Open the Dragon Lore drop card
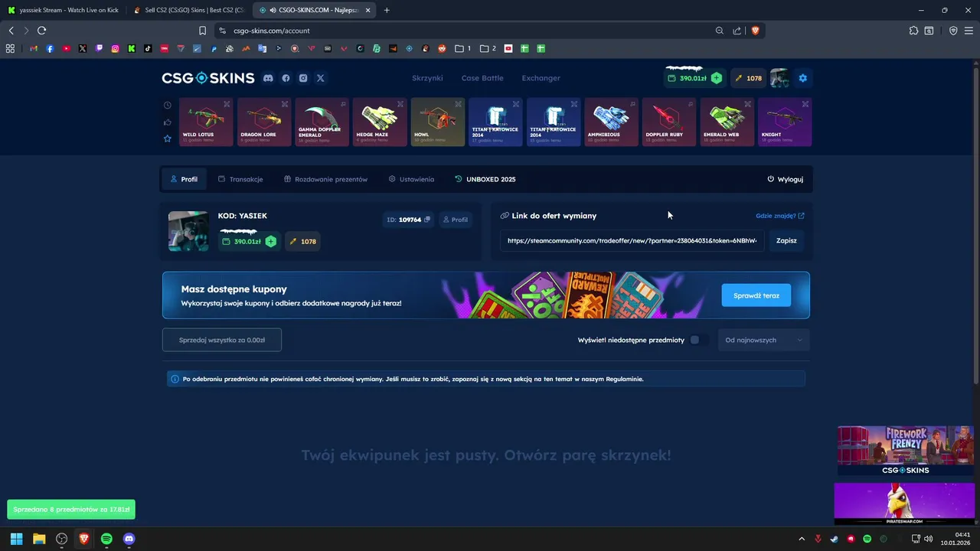The height and width of the screenshot is (551, 980). pyautogui.click(x=264, y=122)
